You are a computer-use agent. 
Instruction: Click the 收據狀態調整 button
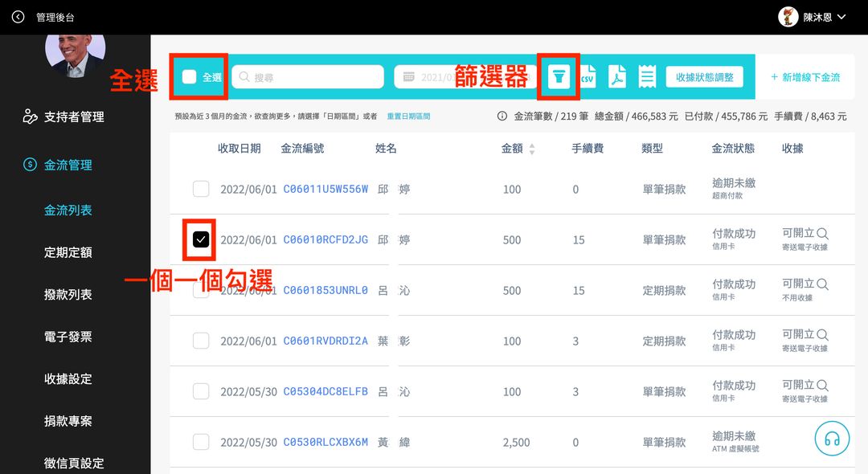coord(704,77)
